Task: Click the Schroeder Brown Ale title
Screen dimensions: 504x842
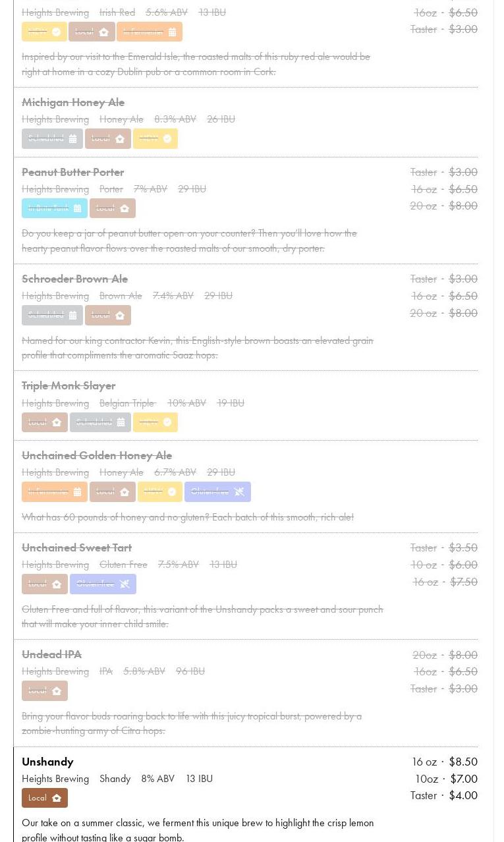Action: [74, 279]
